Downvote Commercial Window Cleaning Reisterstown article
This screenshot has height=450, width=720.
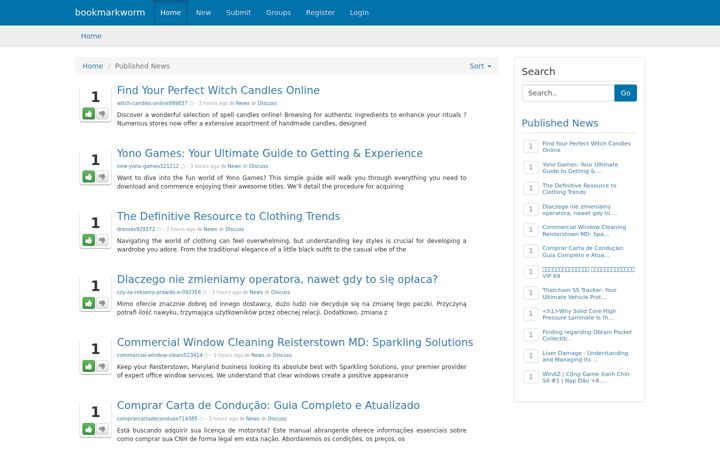click(x=102, y=366)
